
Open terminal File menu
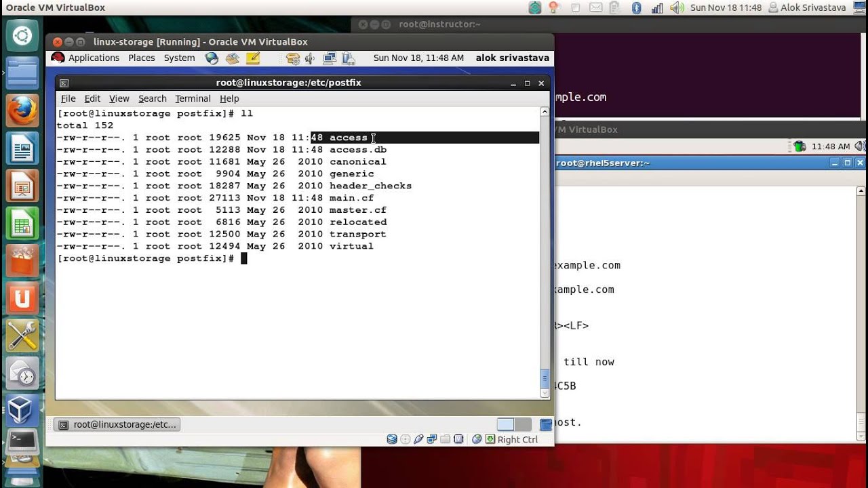(68, 99)
